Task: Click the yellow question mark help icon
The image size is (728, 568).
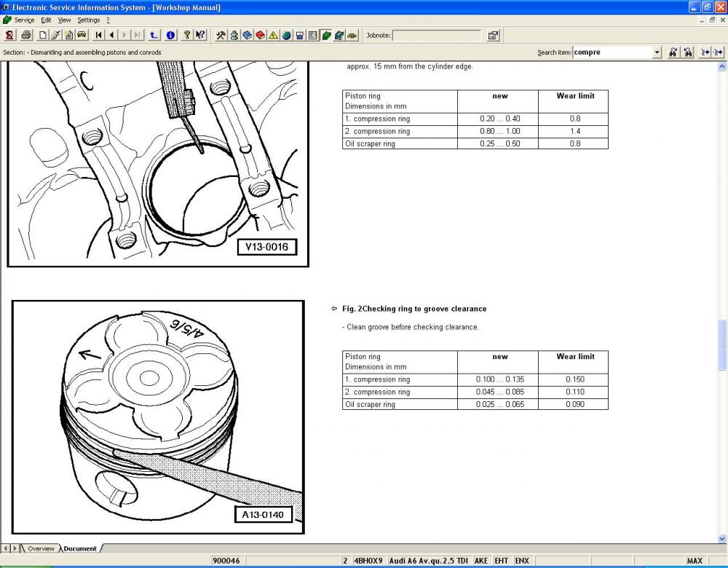Action: (187, 35)
